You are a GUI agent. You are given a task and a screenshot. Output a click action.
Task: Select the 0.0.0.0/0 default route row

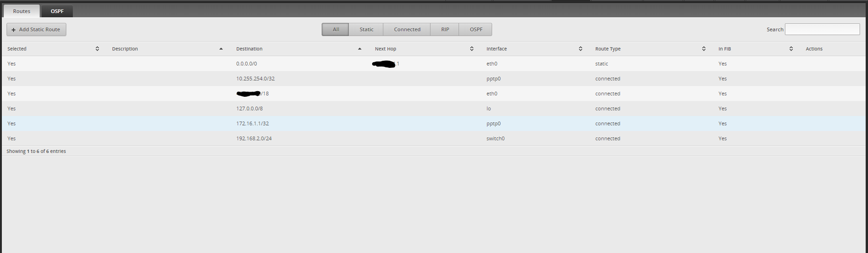point(247,64)
